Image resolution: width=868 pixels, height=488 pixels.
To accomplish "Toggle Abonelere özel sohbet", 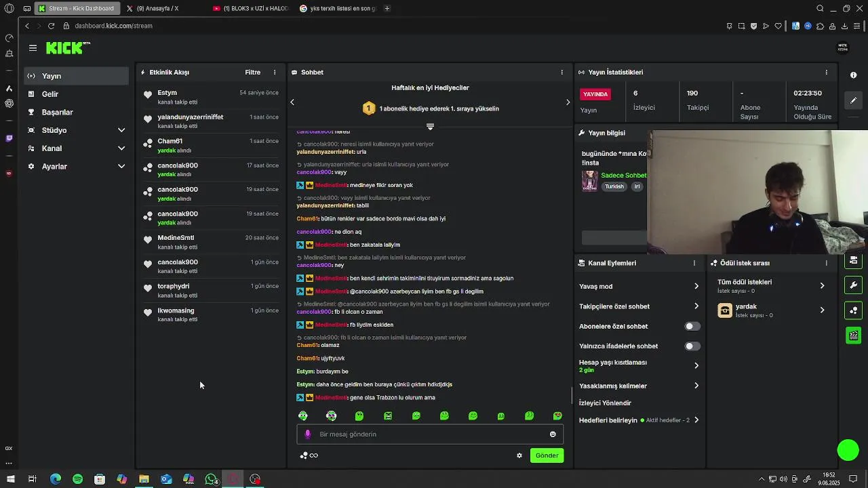I will tap(692, 327).
